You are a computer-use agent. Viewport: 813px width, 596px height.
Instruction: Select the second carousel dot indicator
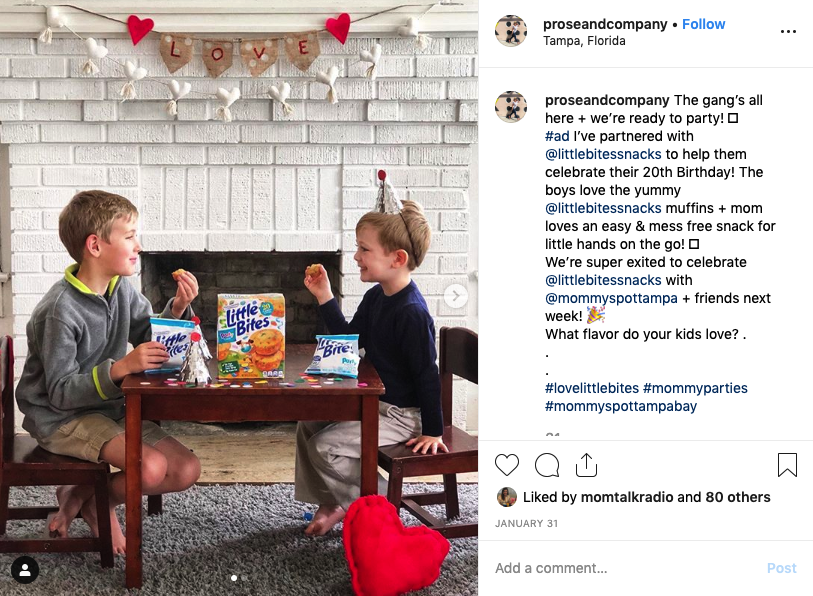point(244,578)
